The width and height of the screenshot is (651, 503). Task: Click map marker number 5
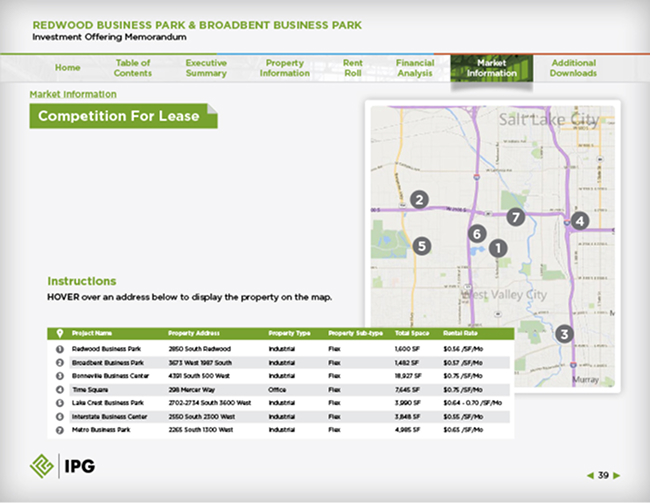(422, 246)
